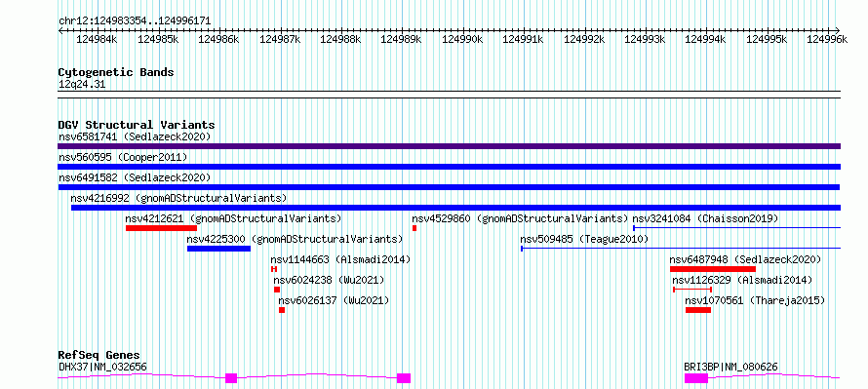Image resolution: width=868 pixels, height=389 pixels.
Task: Click the nsv1144663 (Alsmadi2014) label
Action: pos(340,259)
